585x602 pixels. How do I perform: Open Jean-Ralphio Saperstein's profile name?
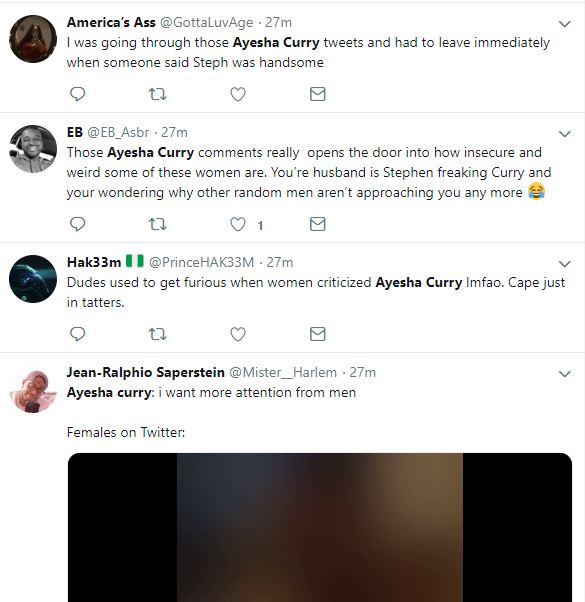(145, 372)
